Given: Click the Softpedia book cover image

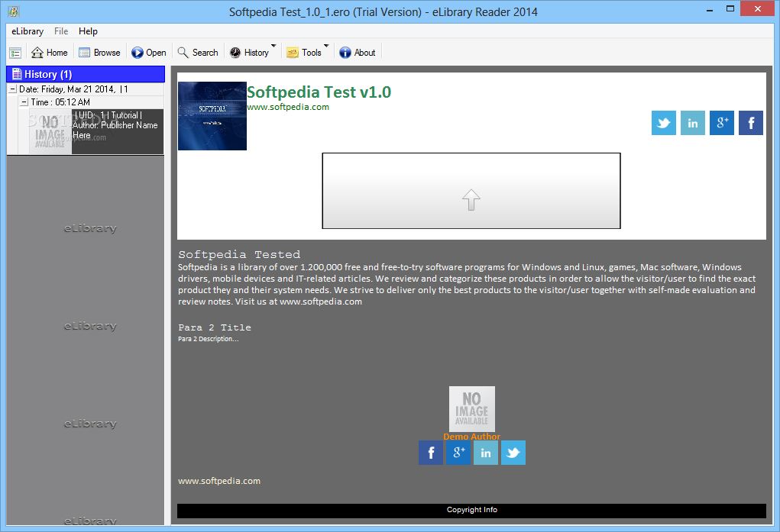Looking at the screenshot, I should click(212, 116).
